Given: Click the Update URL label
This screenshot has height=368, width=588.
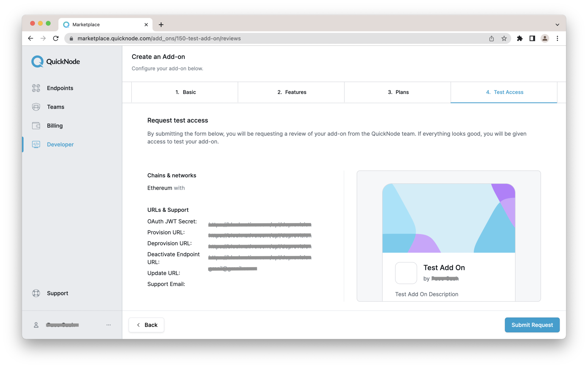Looking at the screenshot, I should pos(163,273).
